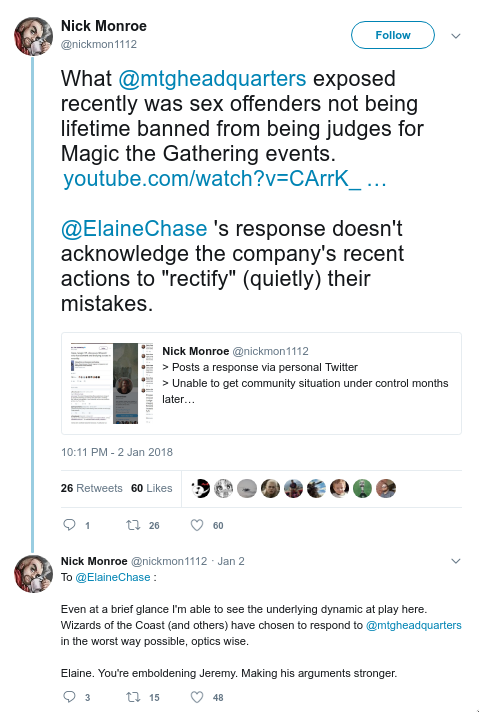Open Nick Monroe's avatar on second tweet
479x712 pixels.
34,574
